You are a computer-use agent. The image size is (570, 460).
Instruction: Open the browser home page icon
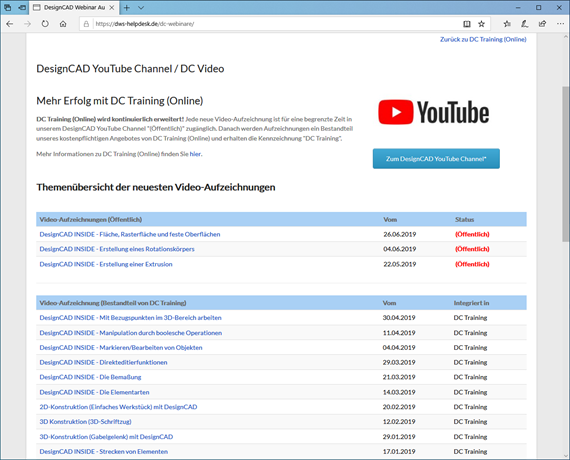coord(63,24)
